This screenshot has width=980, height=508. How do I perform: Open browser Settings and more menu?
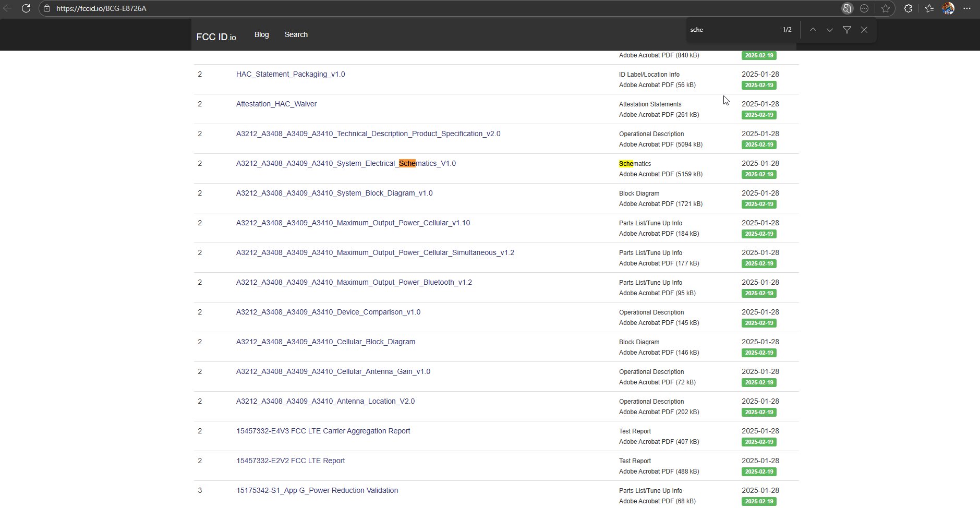point(967,8)
